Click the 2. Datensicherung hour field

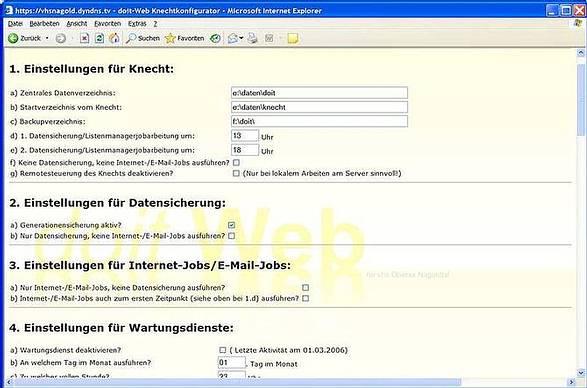pyautogui.click(x=245, y=150)
